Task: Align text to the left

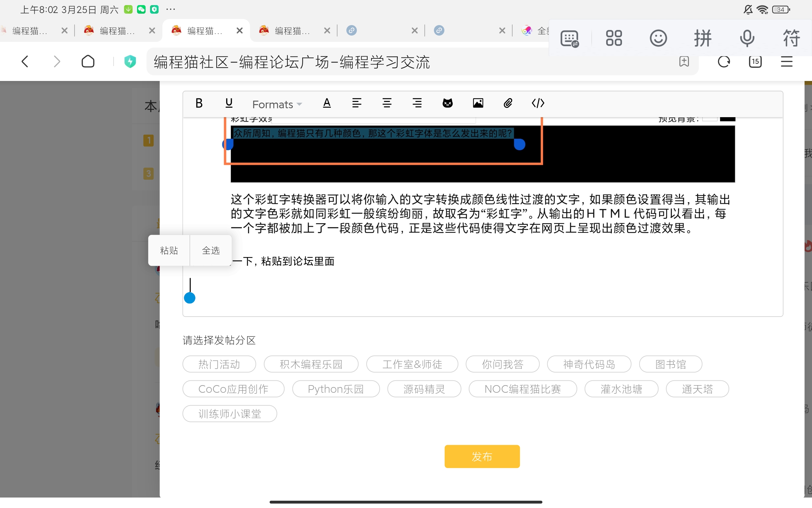Action: pos(357,103)
